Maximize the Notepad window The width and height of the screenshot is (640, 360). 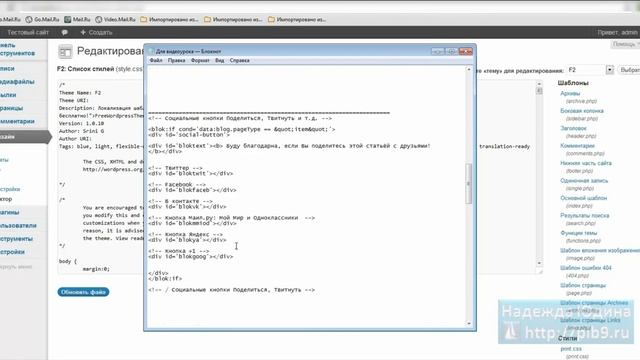[451, 51]
